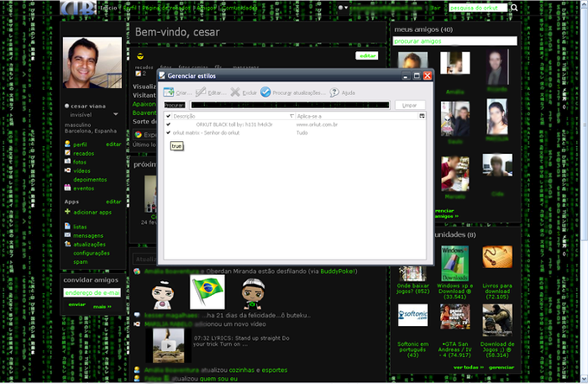Click the scrap speech bubble feed icon
Viewport: 588px width, 384px height.
click(x=137, y=315)
